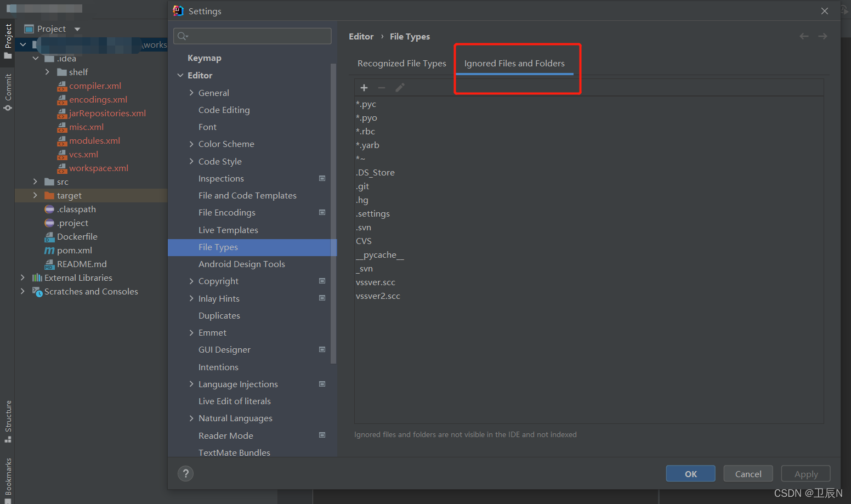Image resolution: width=851 pixels, height=504 pixels.
Task: Click the pom.xml Maven icon
Action: [49, 251]
